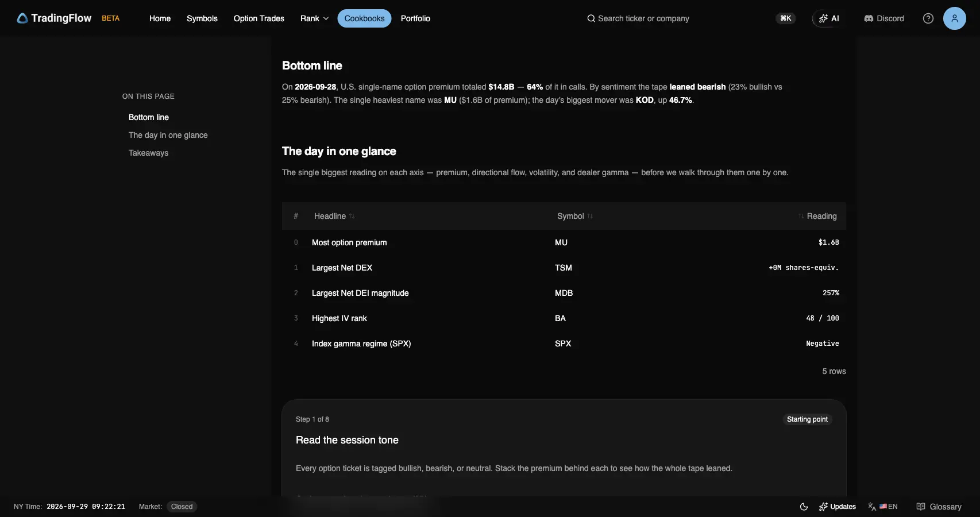This screenshot has height=517, width=980.
Task: Open the Updates sparkle icon
Action: (823, 507)
